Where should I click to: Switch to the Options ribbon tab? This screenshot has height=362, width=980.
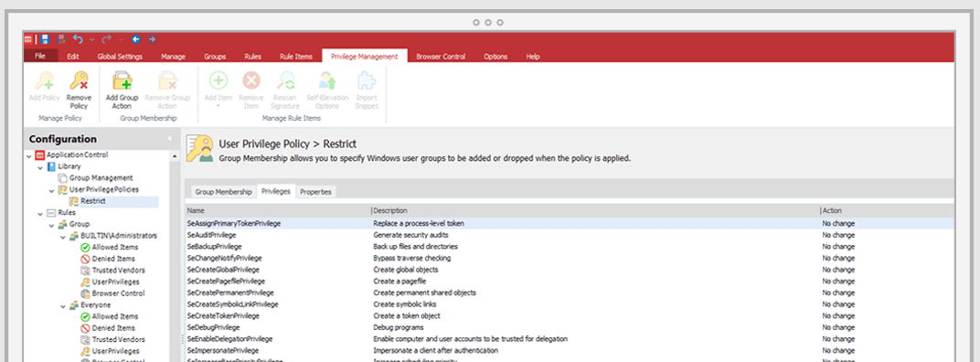495,57
